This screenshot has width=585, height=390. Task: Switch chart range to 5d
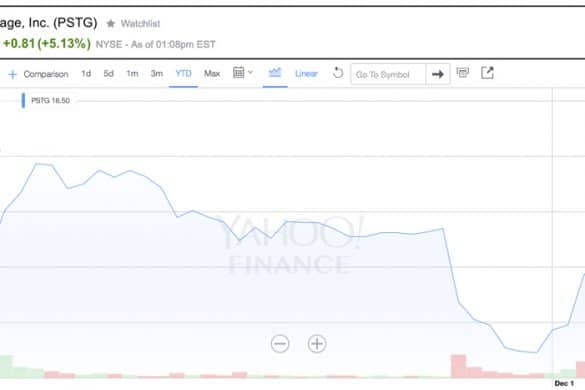click(109, 74)
